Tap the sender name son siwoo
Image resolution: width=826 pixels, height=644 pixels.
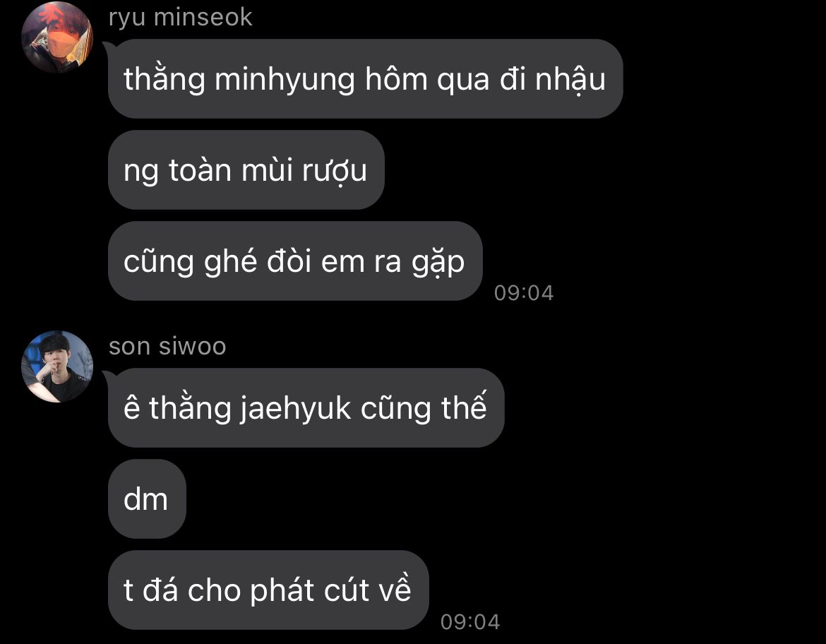167,346
